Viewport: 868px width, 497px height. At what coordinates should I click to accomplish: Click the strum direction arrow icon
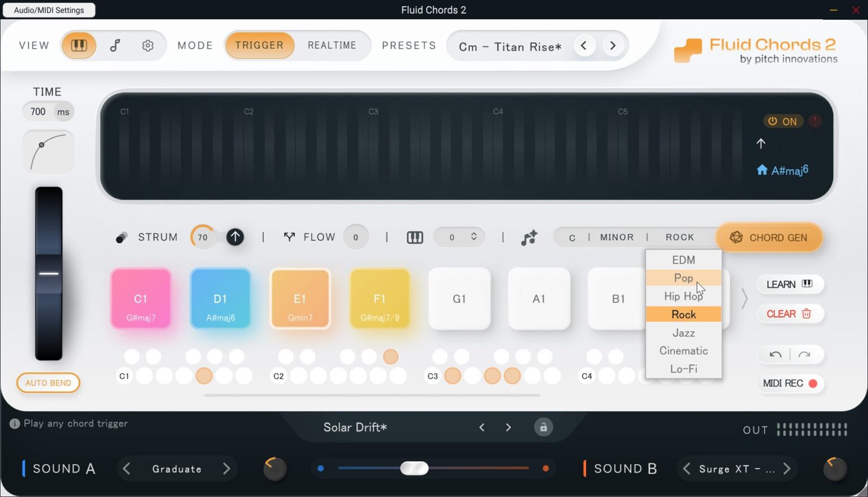click(235, 237)
